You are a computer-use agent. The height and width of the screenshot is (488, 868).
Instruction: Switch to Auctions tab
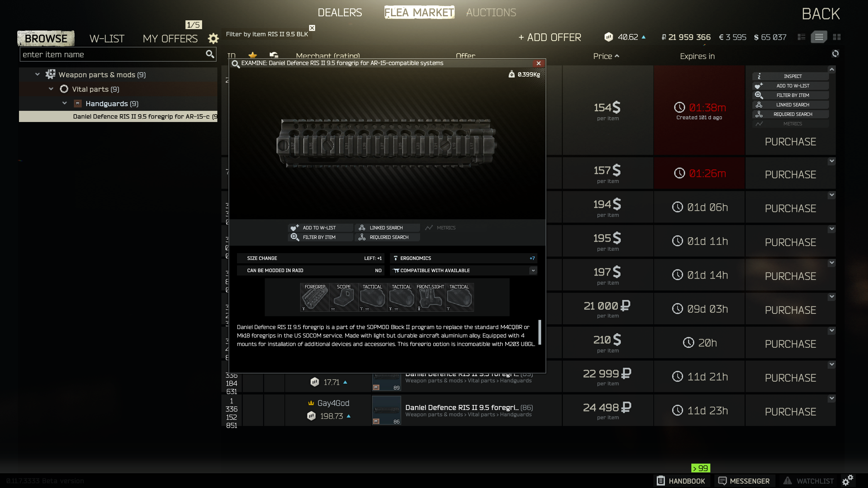pyautogui.click(x=491, y=13)
